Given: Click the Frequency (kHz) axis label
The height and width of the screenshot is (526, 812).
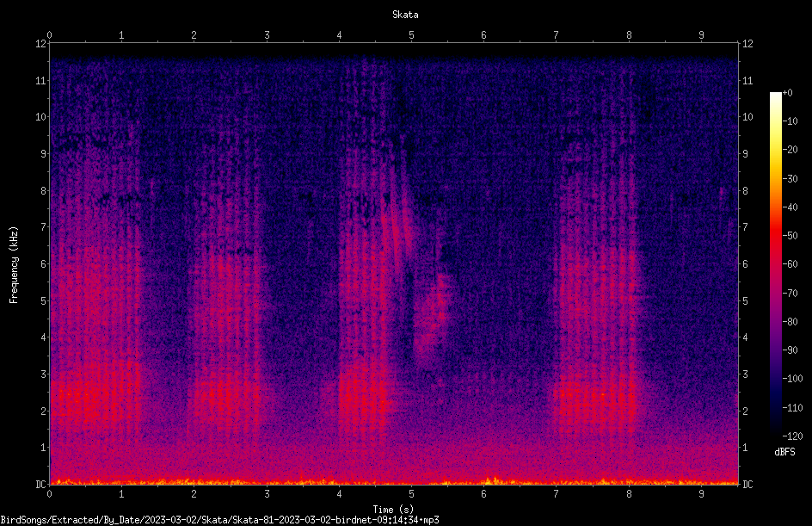Looking at the screenshot, I should (14, 265).
